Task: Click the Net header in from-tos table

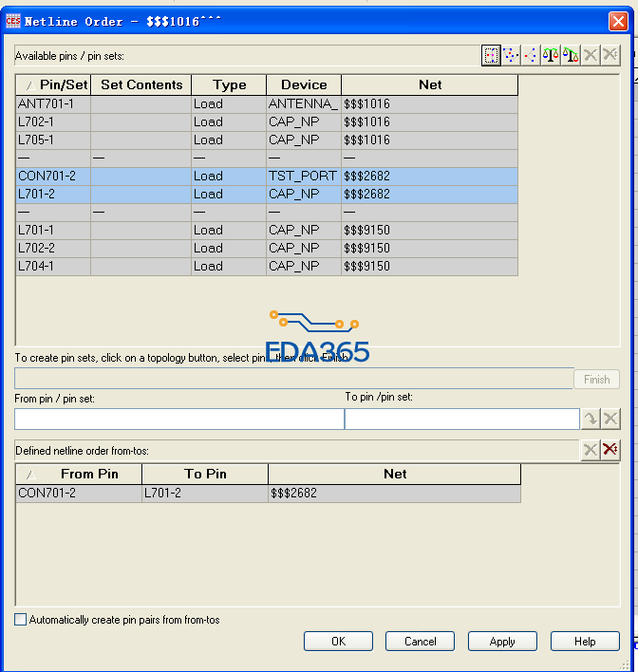Action: 394,474
